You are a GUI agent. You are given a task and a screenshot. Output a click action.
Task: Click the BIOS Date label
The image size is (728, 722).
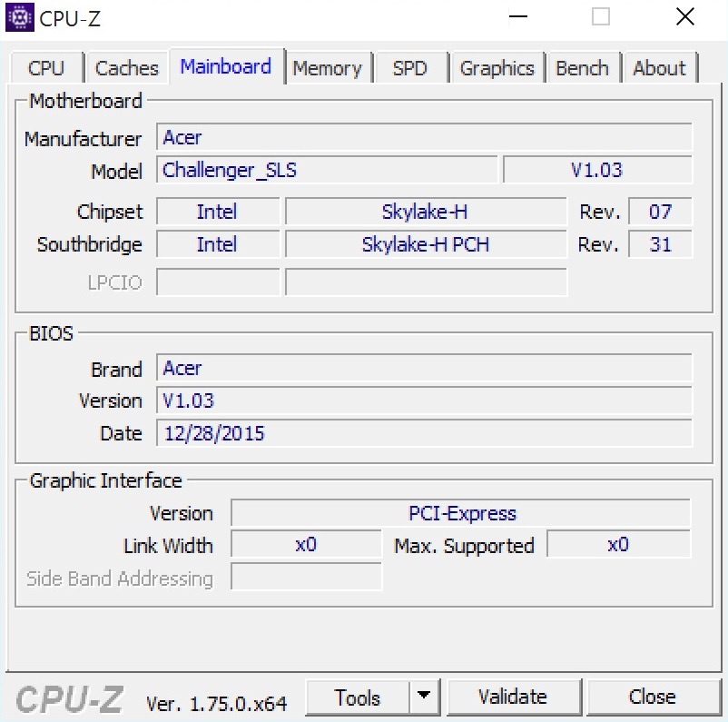tap(121, 433)
